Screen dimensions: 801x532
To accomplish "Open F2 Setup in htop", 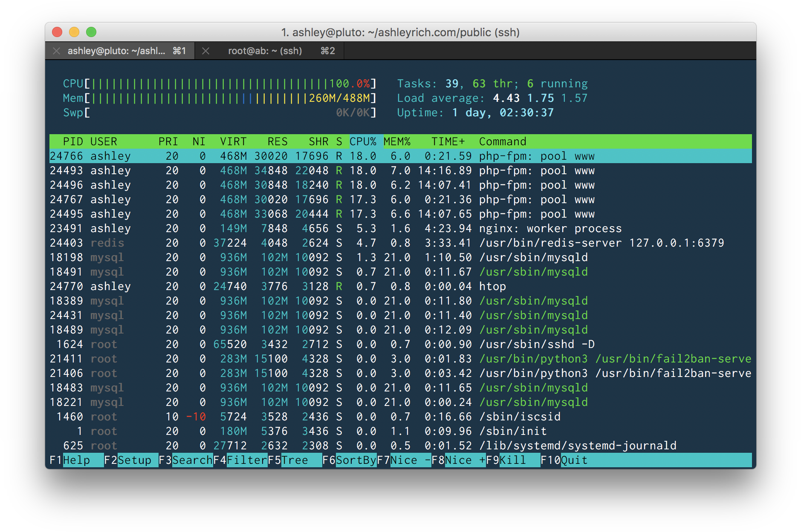I will pyautogui.click(x=134, y=460).
